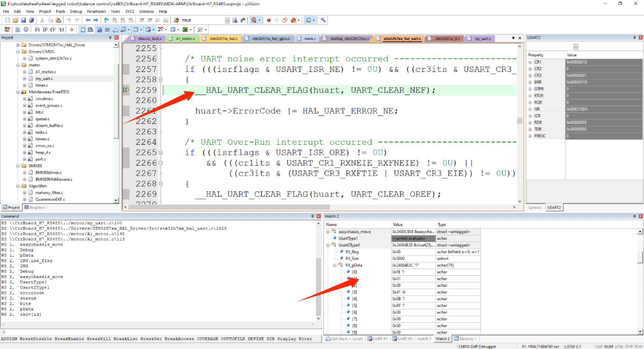This screenshot has width=644, height=349.
Task: Open the Flash menu
Action: pos(60,11)
